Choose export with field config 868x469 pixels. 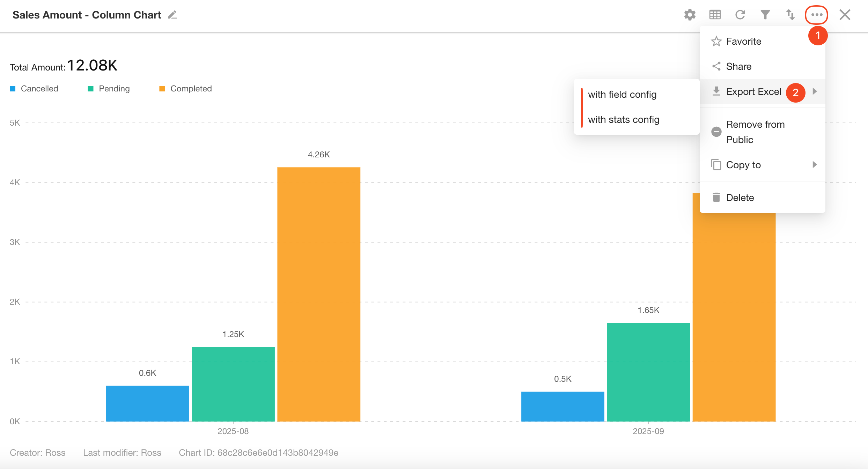tap(622, 95)
